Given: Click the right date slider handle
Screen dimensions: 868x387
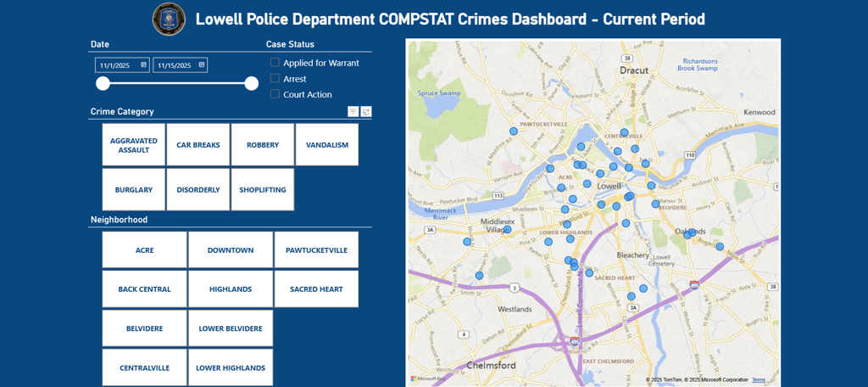Looking at the screenshot, I should click(251, 83).
